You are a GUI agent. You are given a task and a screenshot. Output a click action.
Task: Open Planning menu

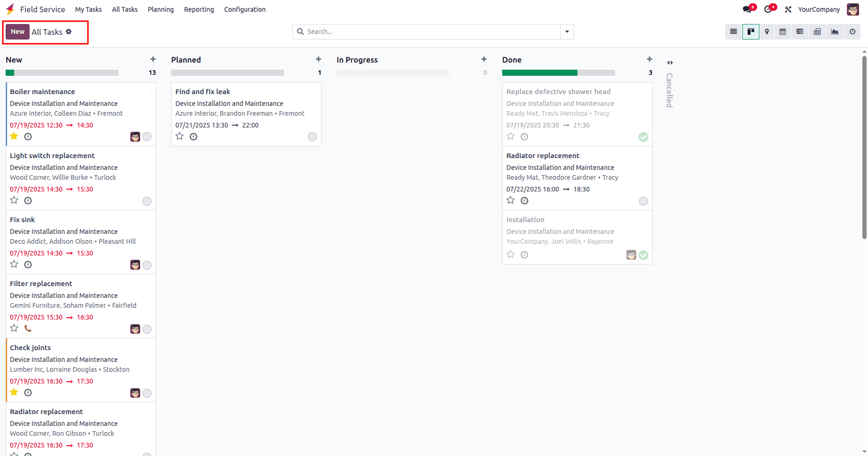[161, 9]
